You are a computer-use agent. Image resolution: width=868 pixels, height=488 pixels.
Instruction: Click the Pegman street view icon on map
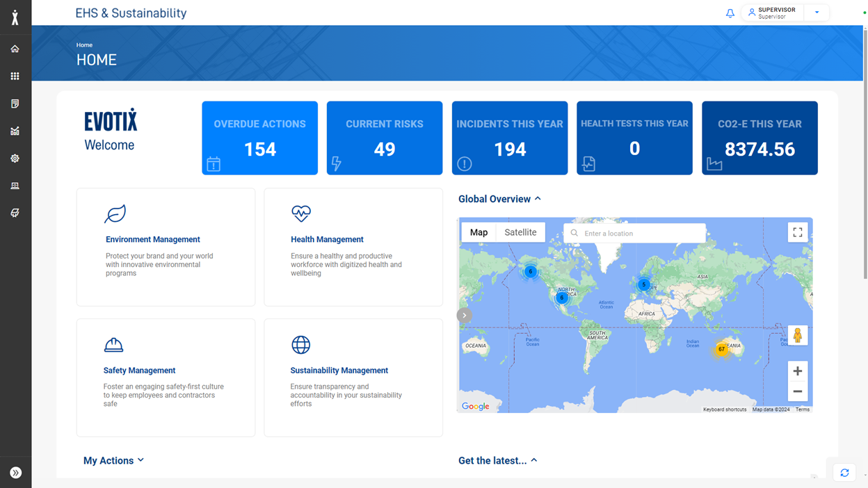tap(797, 334)
